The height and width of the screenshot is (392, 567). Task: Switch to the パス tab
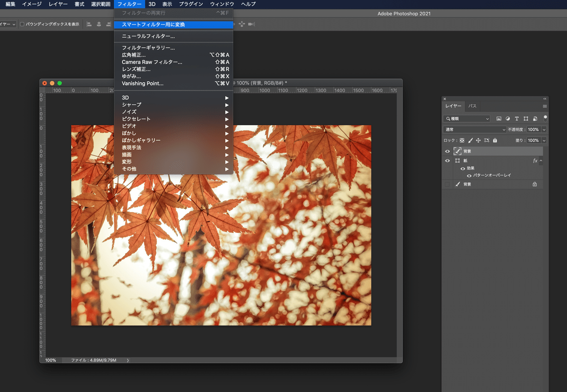(x=472, y=106)
